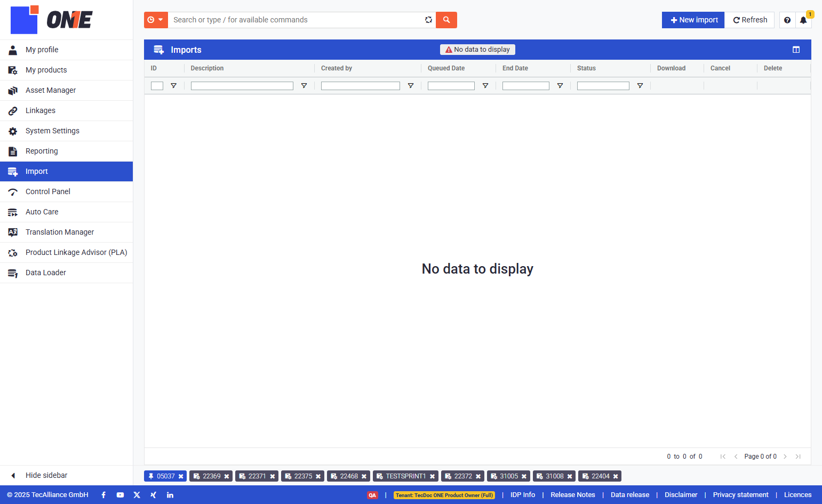Open the help question mark icon

click(787, 20)
